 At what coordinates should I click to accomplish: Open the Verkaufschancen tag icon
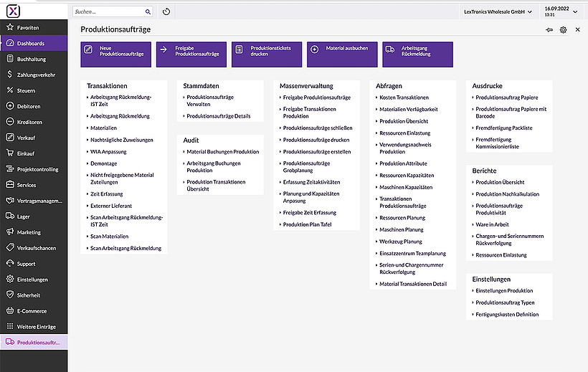10,248
